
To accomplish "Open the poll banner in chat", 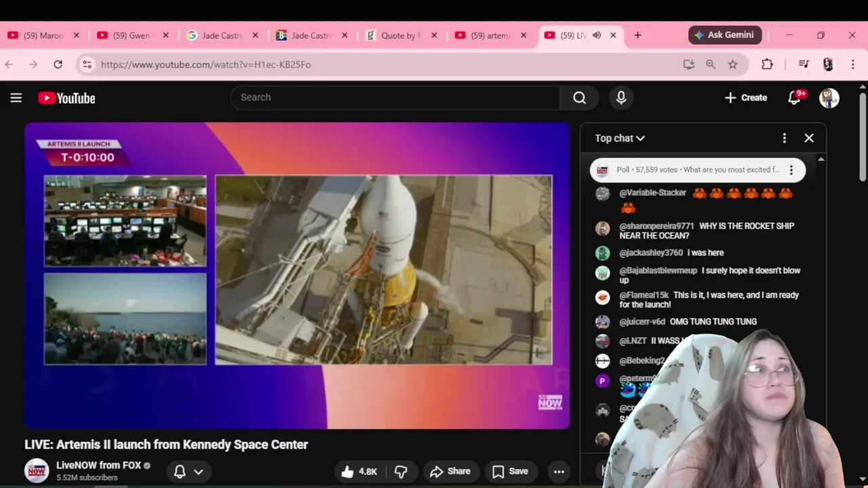I will [x=697, y=170].
